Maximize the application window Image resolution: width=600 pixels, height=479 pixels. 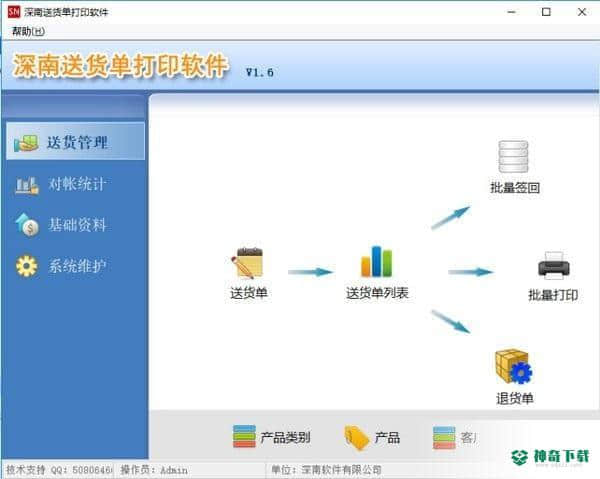click(546, 12)
